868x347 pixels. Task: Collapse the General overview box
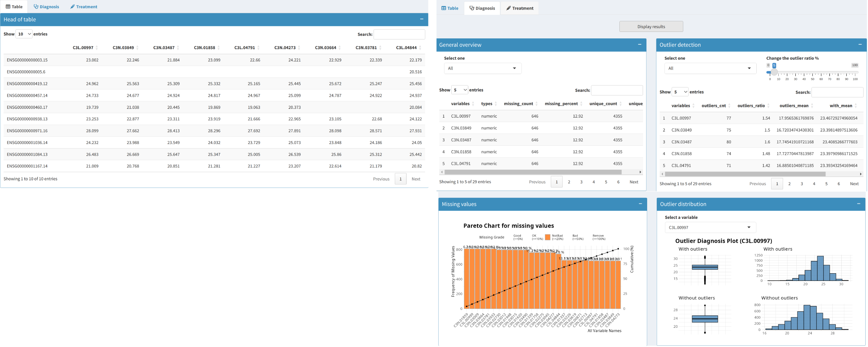639,45
